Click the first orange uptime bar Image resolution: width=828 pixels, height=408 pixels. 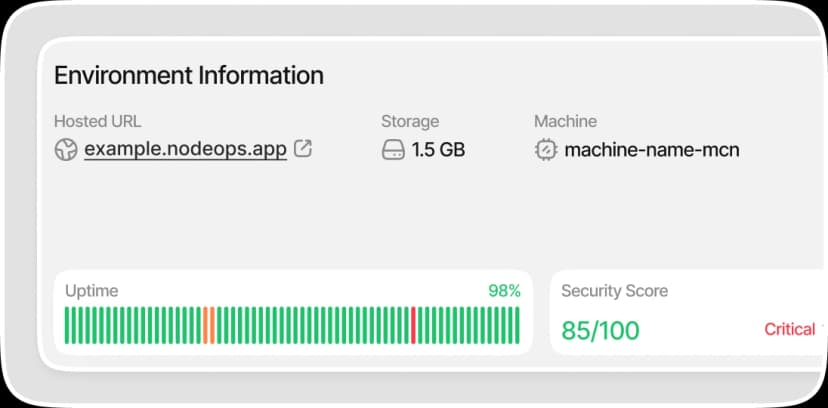point(206,325)
